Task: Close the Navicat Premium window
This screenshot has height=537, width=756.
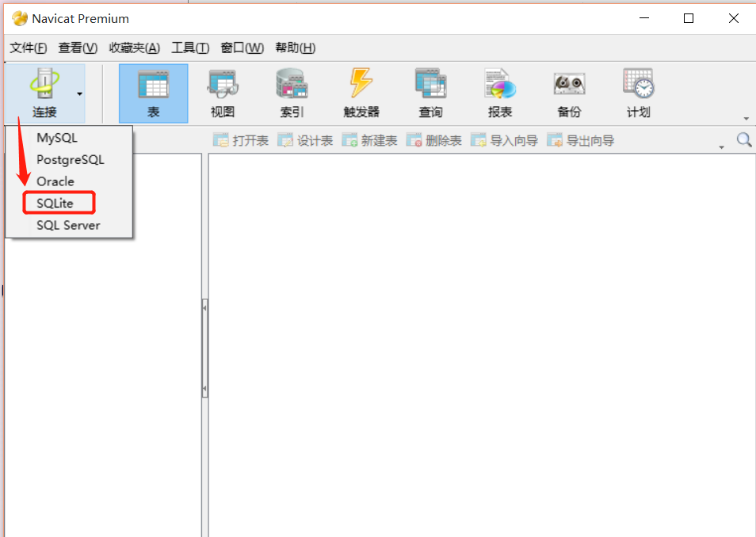Action: click(733, 18)
